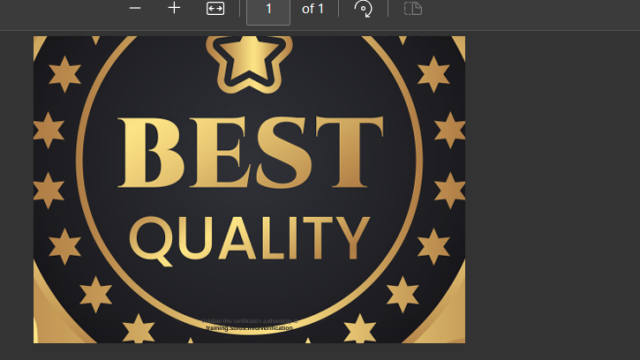Click the zoom in plus icon
This screenshot has height=360, width=640.
[x=174, y=8]
